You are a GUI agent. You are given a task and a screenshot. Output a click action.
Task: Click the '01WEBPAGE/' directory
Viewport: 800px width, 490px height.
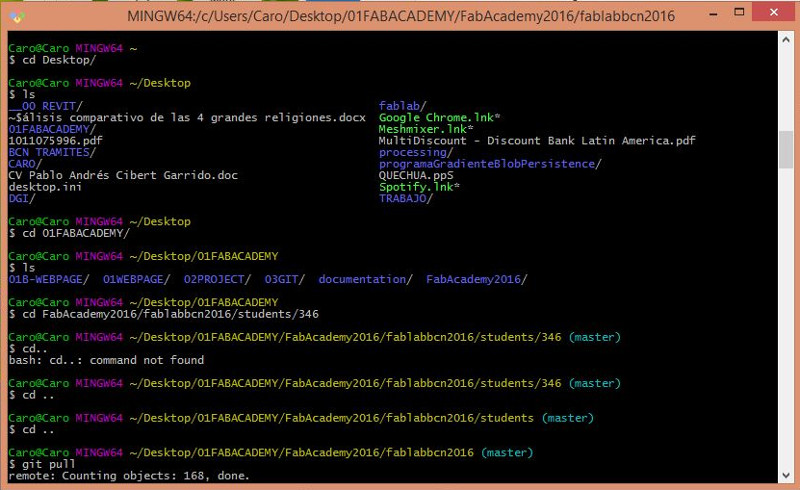coord(136,279)
